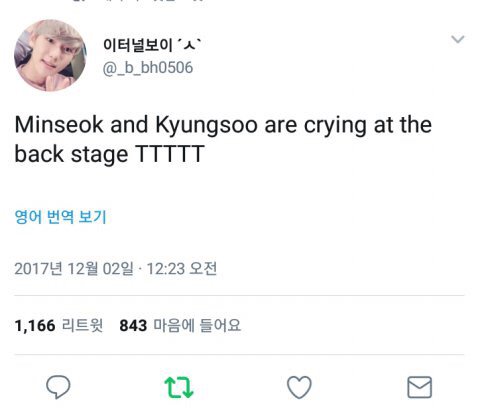Open the profile avatar photo
Viewport: 480px width, 408px height.
coord(50,55)
